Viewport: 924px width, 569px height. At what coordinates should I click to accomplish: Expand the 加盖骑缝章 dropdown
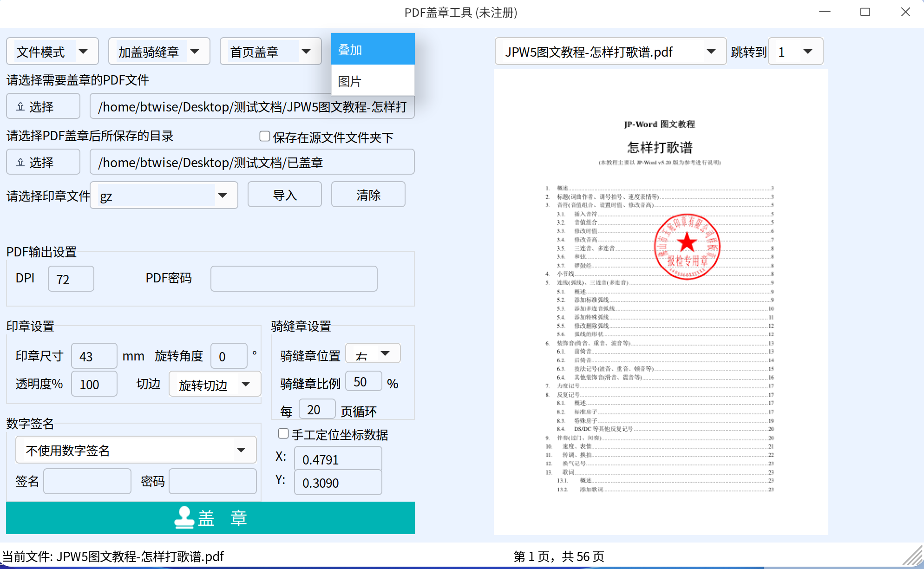[x=159, y=52]
